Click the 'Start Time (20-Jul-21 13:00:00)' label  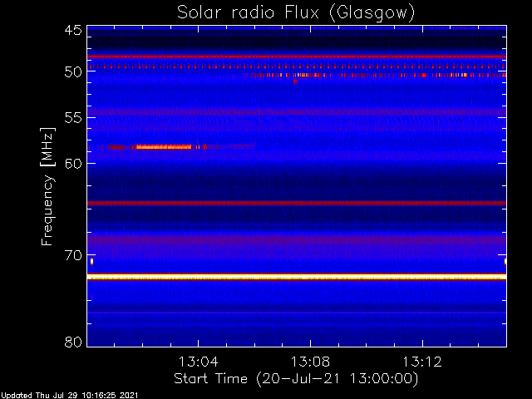[296, 379]
